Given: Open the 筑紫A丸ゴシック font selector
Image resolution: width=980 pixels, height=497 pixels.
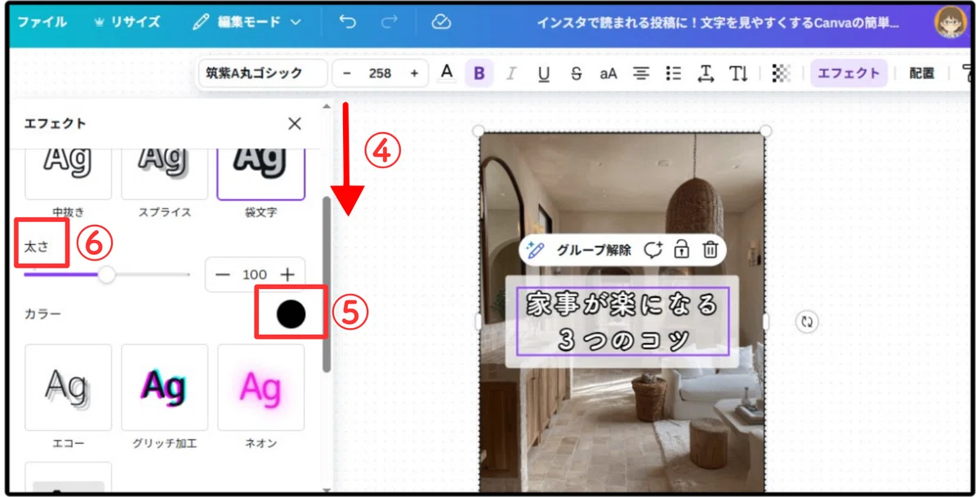Looking at the screenshot, I should tap(262, 73).
